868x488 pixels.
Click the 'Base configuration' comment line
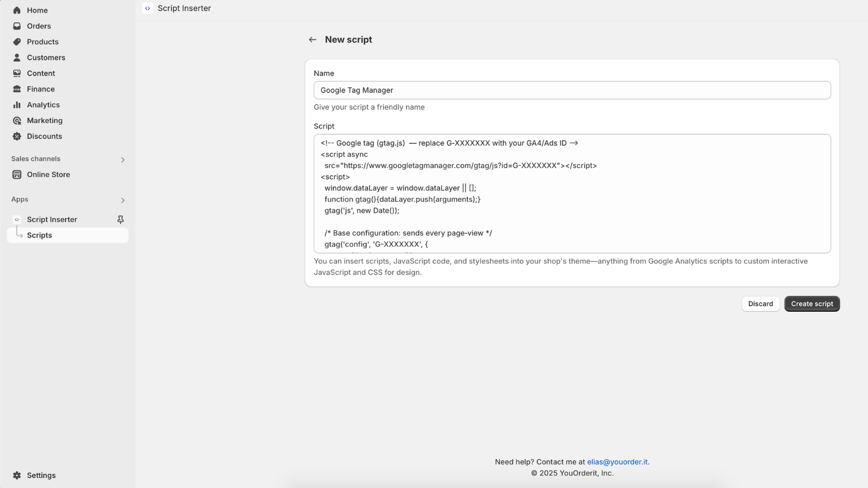[x=408, y=233]
